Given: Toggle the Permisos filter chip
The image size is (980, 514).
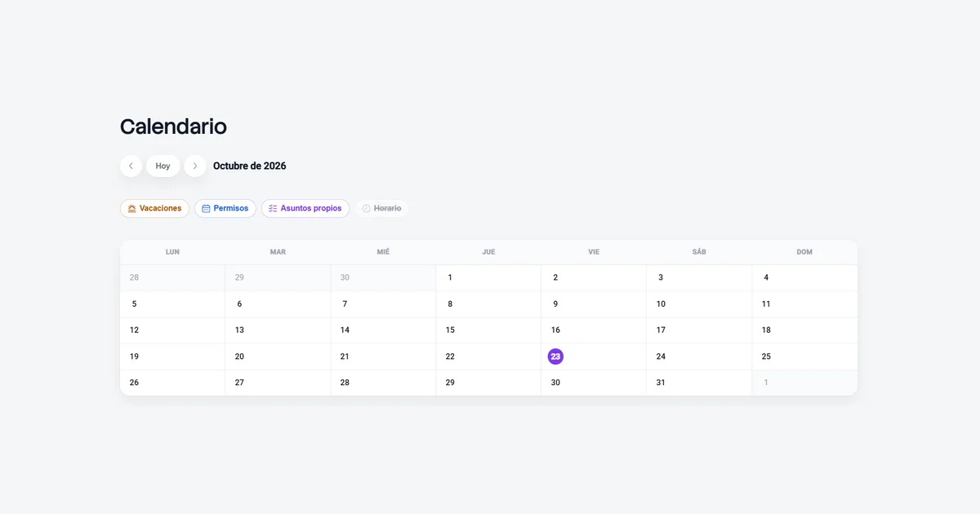Looking at the screenshot, I should pyautogui.click(x=225, y=209).
